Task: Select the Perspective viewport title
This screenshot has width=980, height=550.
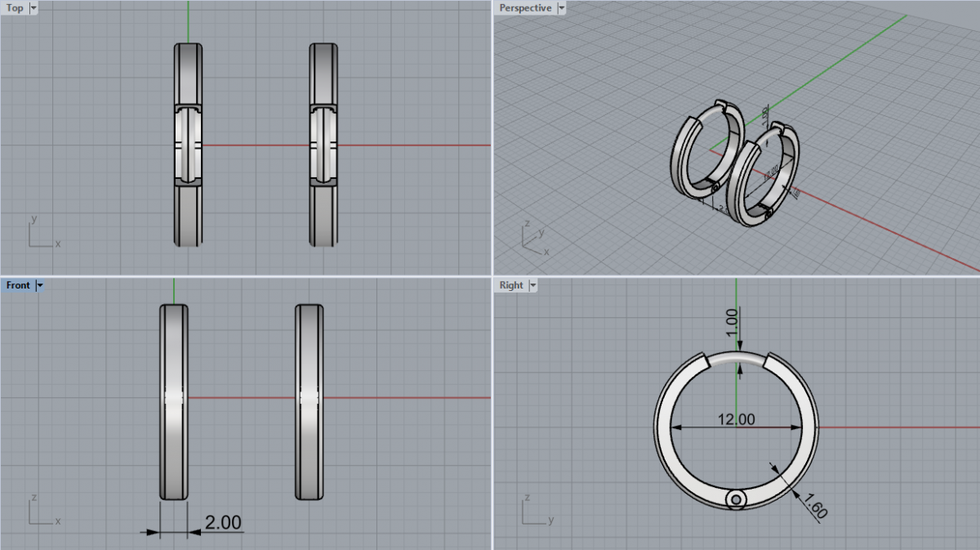Action: point(525,8)
